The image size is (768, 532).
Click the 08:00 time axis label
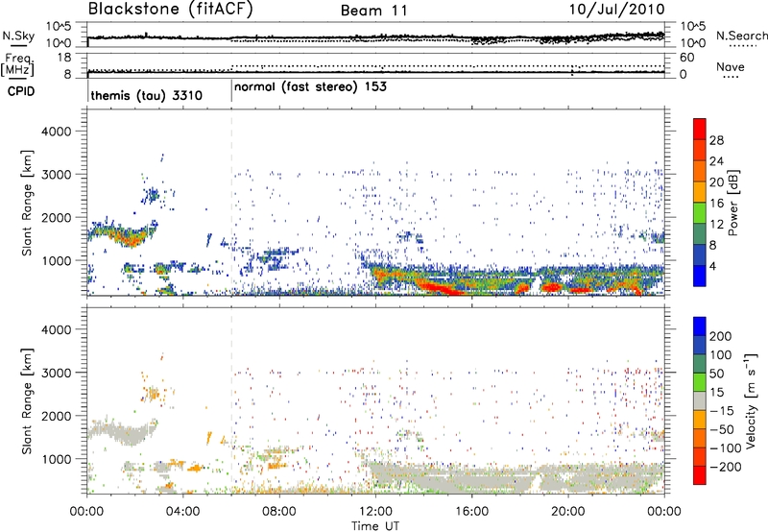tap(279, 512)
